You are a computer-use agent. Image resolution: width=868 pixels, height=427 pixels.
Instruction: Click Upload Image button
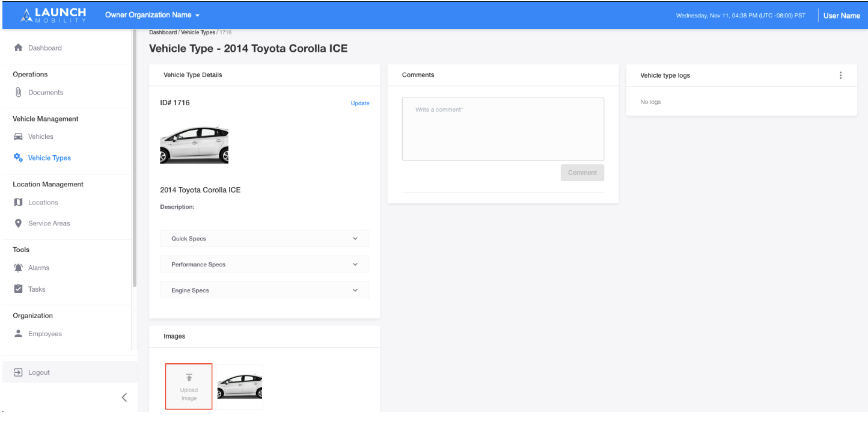pyautogui.click(x=189, y=387)
